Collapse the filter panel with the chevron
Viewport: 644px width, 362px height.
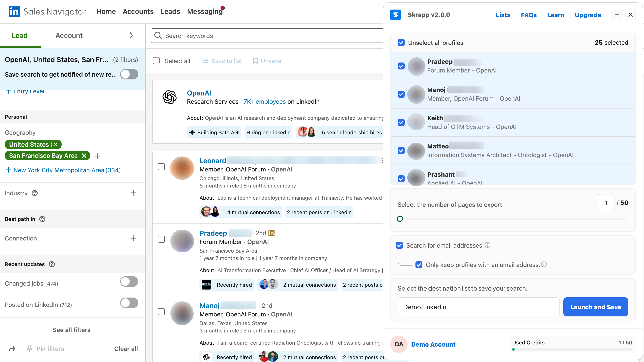tap(131, 35)
